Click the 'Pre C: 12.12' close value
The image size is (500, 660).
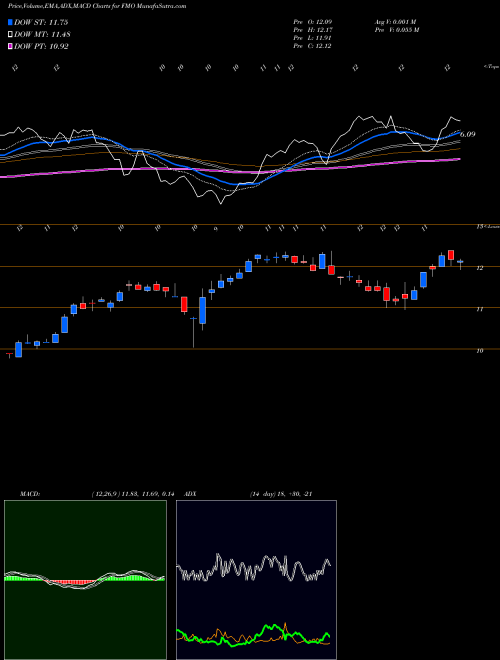coord(313,46)
